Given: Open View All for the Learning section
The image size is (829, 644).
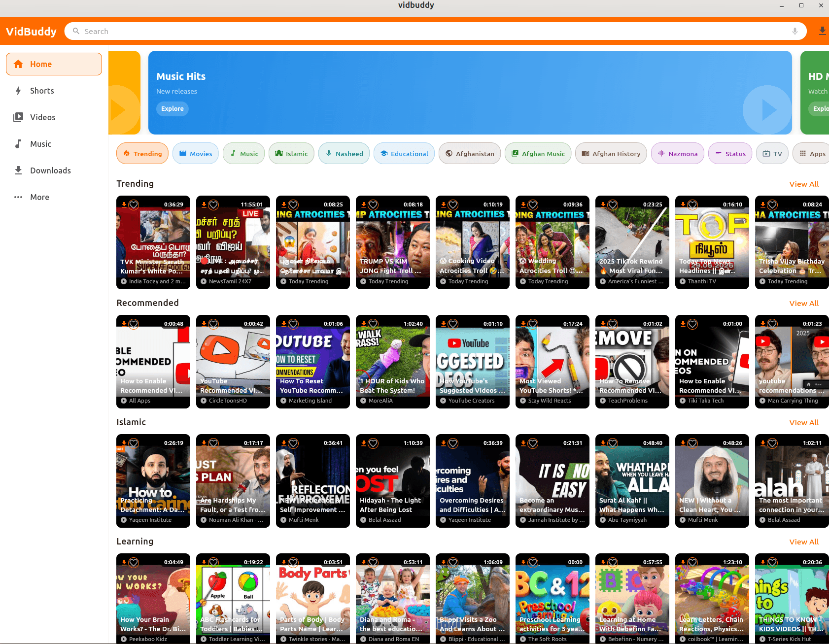Looking at the screenshot, I should [x=804, y=542].
